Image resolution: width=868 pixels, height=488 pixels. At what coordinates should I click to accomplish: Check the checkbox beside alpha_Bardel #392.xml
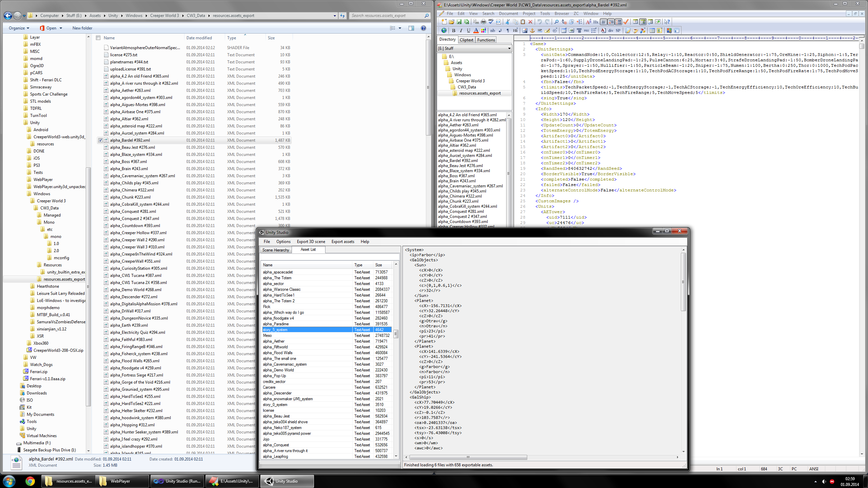pyautogui.click(x=101, y=140)
